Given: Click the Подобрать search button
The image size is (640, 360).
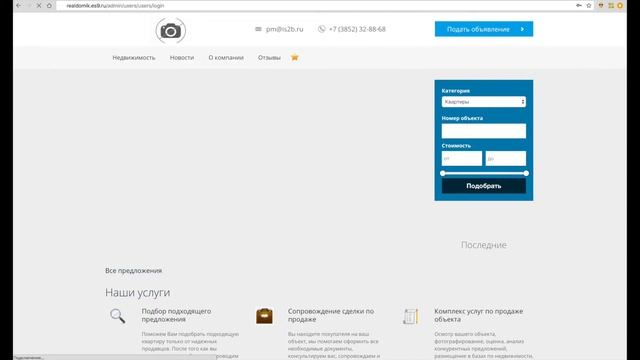Looking at the screenshot, I should (x=484, y=186).
